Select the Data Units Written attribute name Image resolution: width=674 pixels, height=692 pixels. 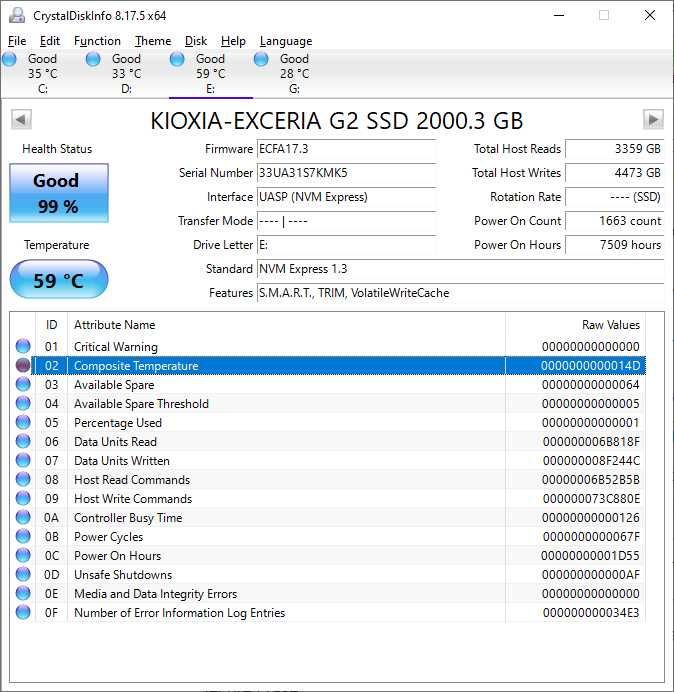122,461
